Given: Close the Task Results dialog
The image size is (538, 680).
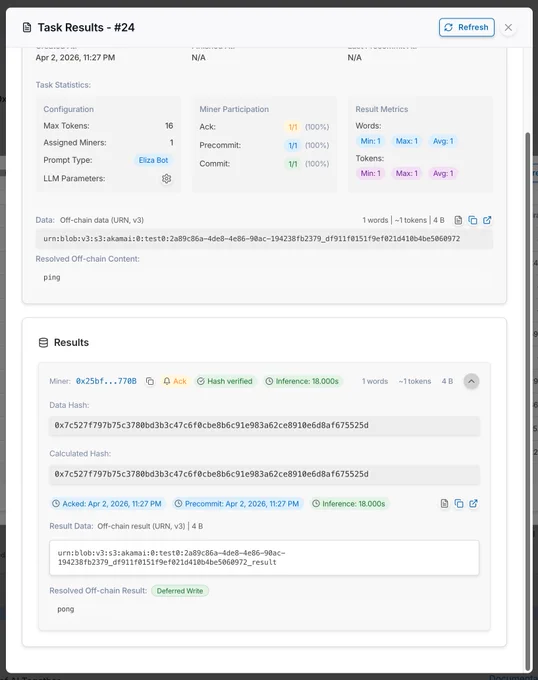Looking at the screenshot, I should 508,27.
